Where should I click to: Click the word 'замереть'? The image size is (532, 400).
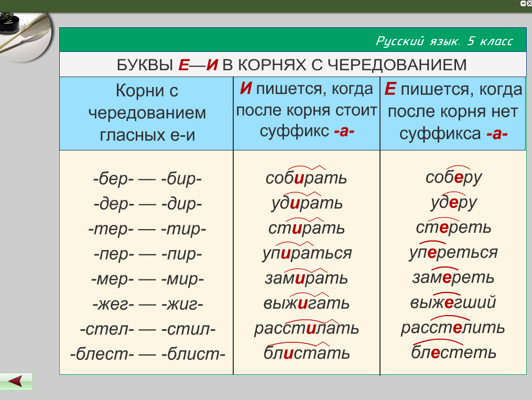(x=453, y=277)
